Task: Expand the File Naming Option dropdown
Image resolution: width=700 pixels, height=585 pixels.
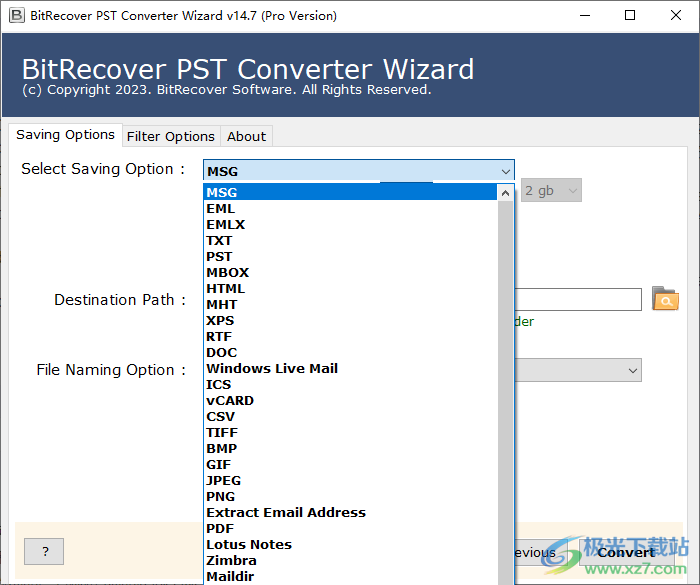Action: click(632, 371)
